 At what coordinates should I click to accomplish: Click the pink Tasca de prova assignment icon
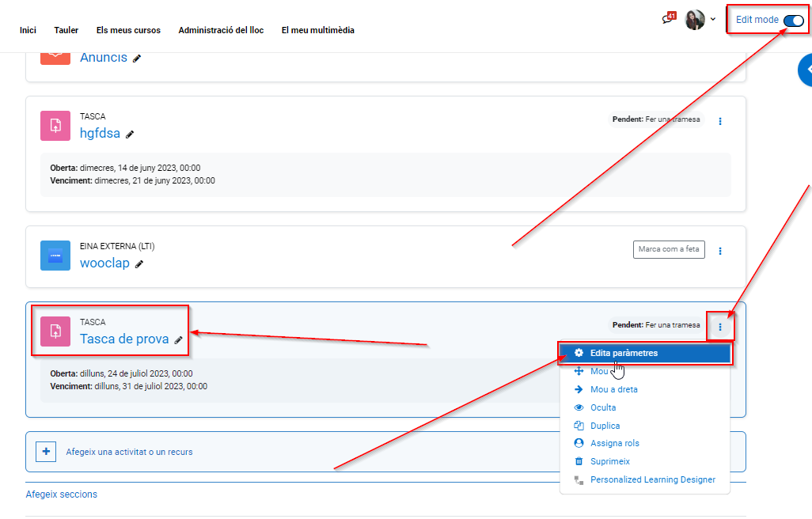pos(55,331)
